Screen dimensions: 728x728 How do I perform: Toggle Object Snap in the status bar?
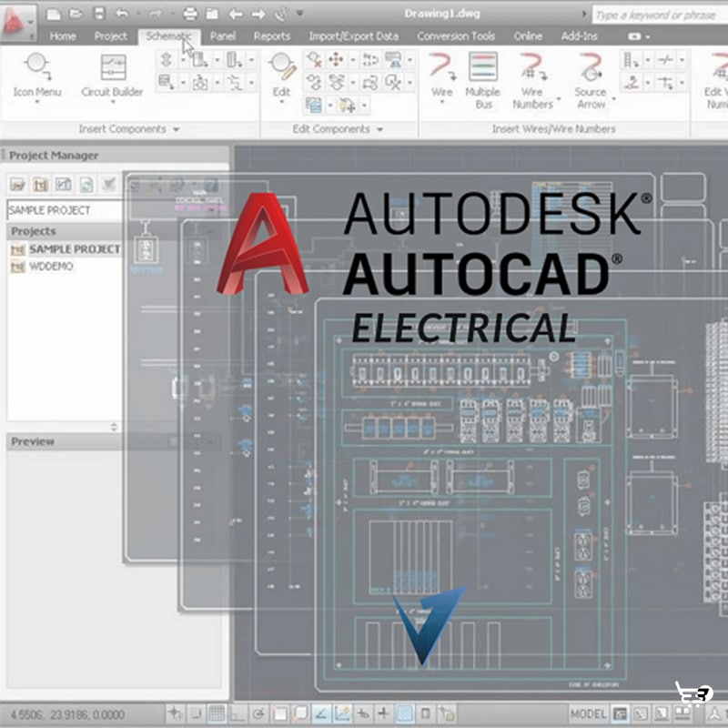(x=279, y=713)
